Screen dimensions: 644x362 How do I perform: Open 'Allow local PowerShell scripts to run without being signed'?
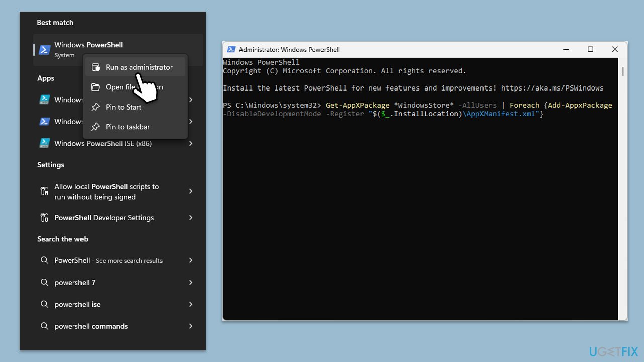(x=118, y=191)
